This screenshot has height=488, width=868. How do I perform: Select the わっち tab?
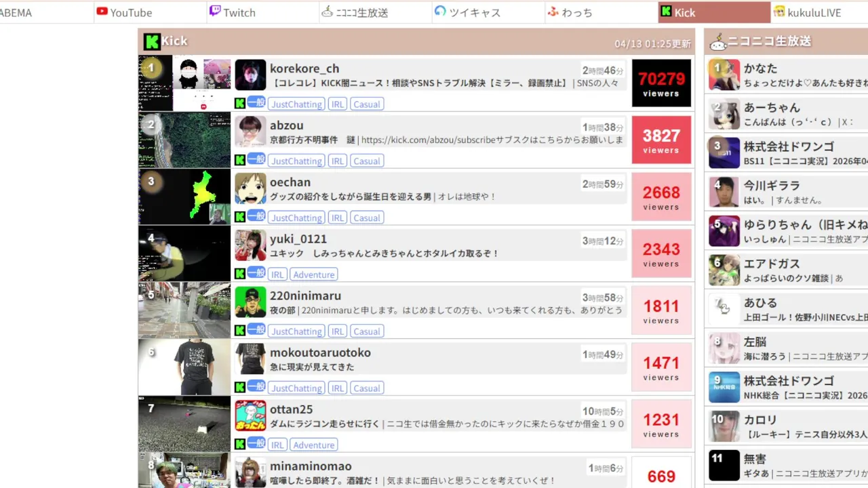tap(600, 12)
